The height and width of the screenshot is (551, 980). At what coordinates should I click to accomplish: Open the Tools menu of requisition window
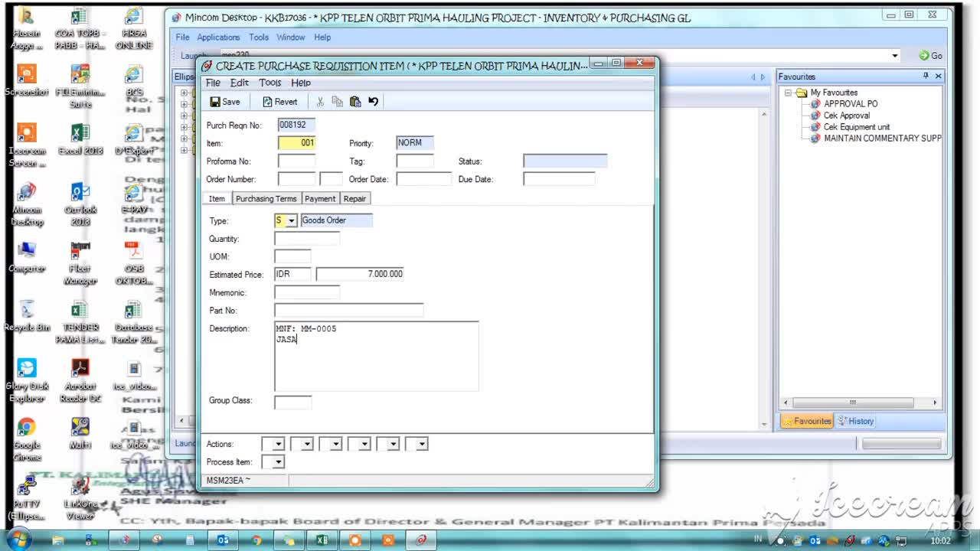tap(269, 83)
